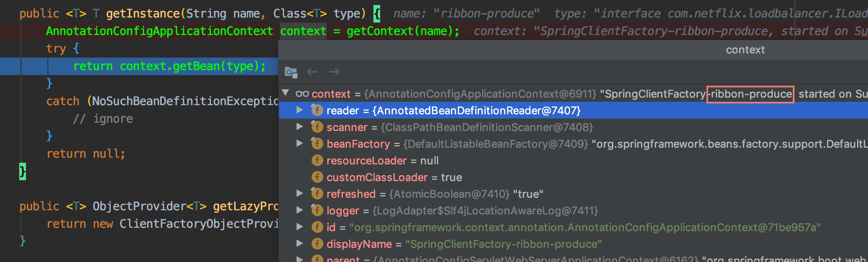The image size is (868, 262).
Task: Expand the beanFactory node
Action: [x=299, y=144]
